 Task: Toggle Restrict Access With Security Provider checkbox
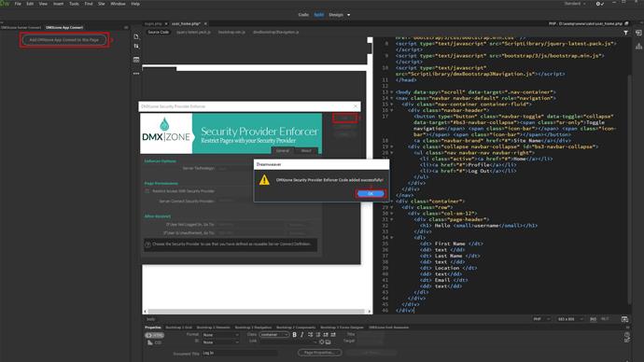pos(147,191)
